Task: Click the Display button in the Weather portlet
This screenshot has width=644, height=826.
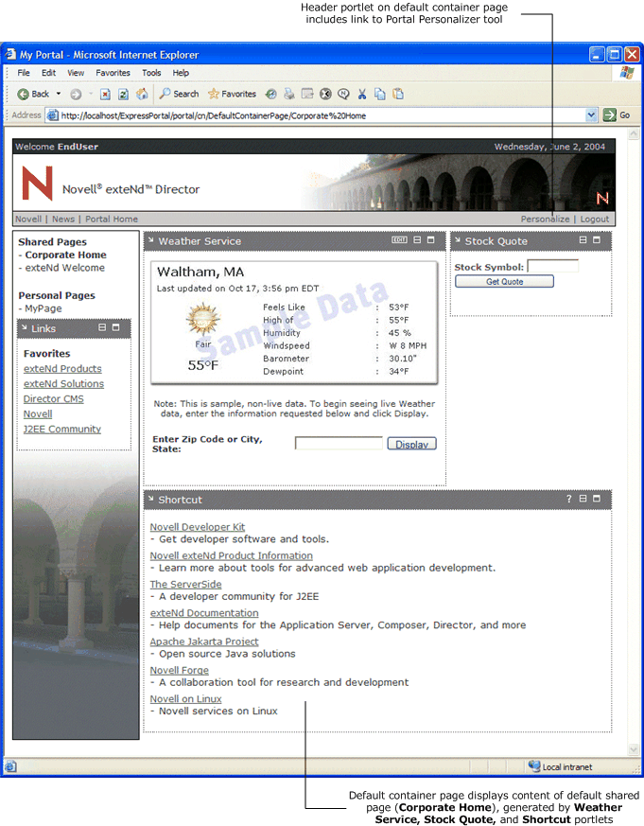Action: pos(411,444)
